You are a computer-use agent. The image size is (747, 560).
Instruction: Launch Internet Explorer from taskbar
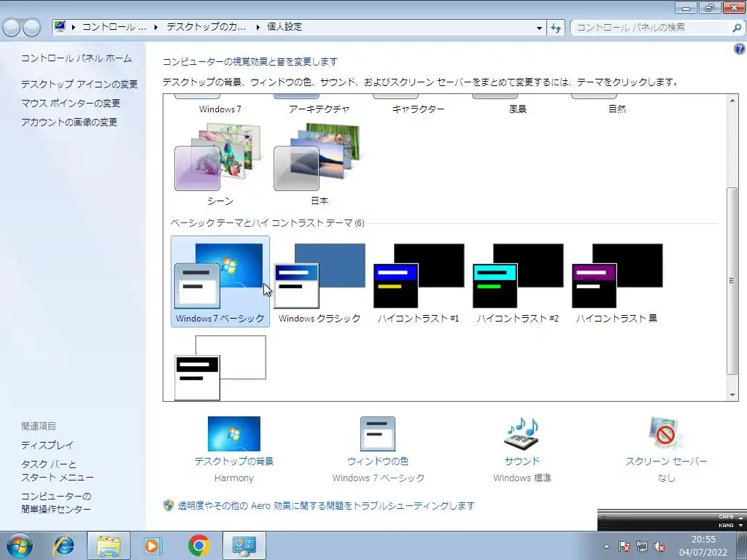click(x=63, y=545)
